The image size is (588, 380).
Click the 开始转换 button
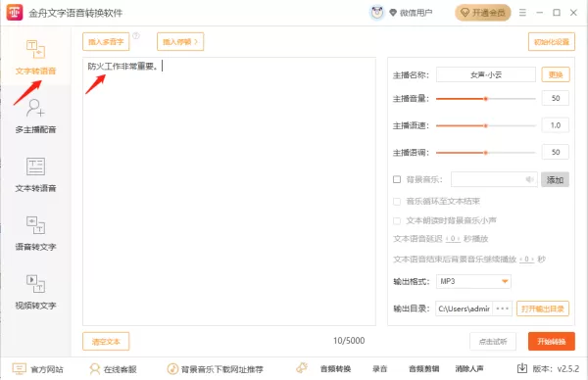pyautogui.click(x=551, y=342)
